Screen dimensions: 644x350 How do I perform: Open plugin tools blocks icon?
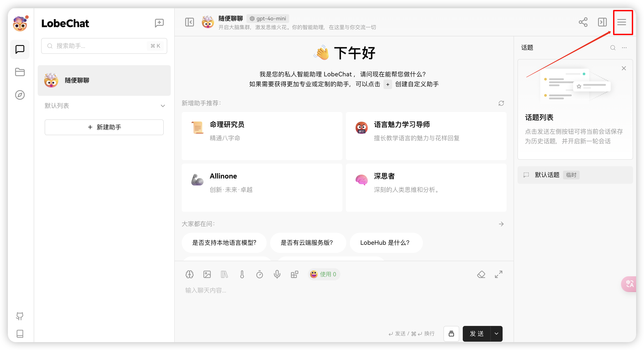(x=294, y=274)
